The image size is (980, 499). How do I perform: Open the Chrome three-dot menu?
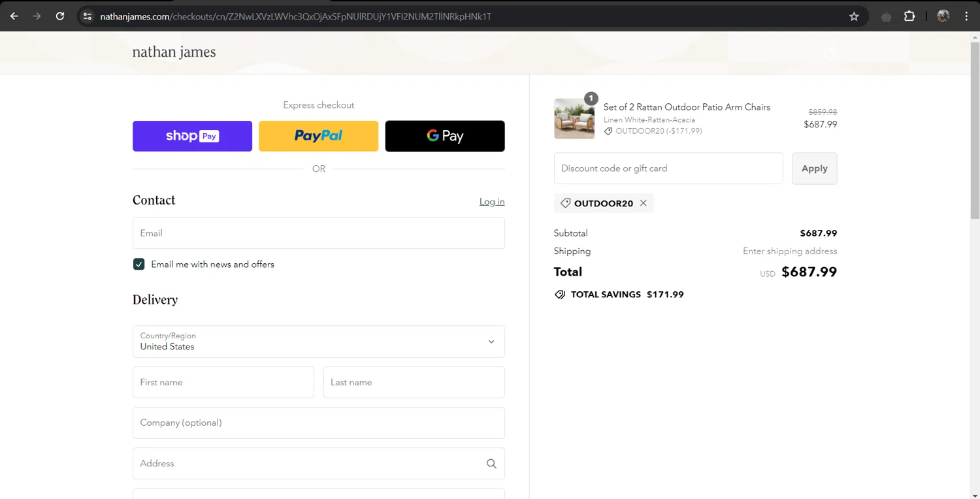[966, 16]
